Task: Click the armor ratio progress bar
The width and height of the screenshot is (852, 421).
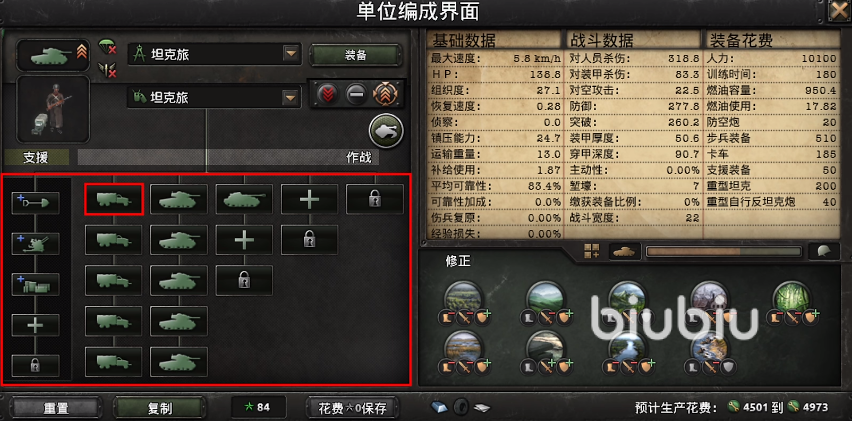Action: pyautogui.click(x=723, y=252)
